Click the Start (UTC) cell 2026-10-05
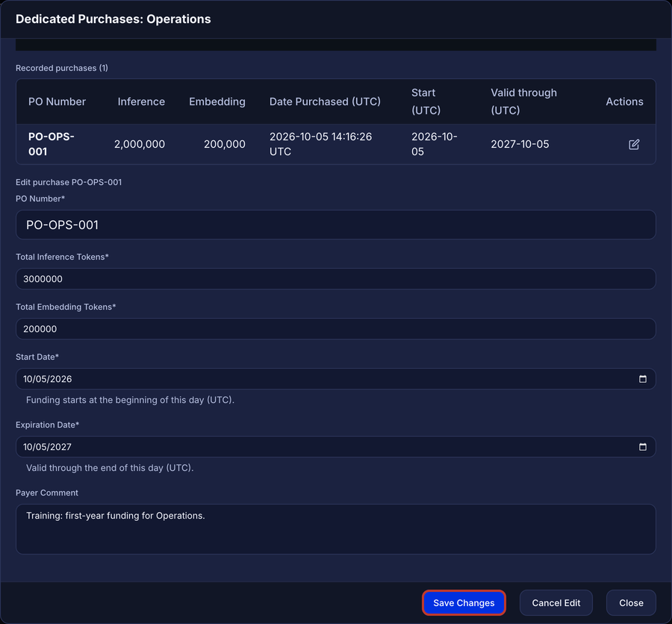Screen dimensions: 672x624 tap(434, 144)
